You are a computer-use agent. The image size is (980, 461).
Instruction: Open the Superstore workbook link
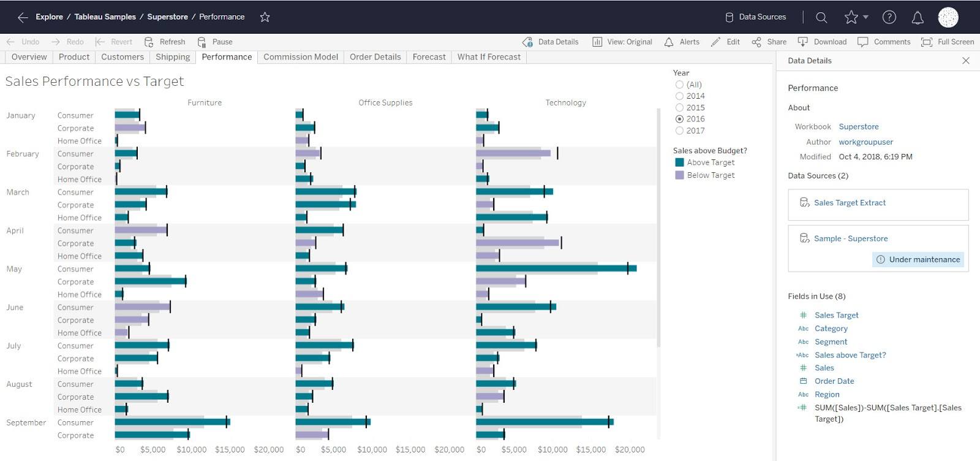click(x=859, y=127)
